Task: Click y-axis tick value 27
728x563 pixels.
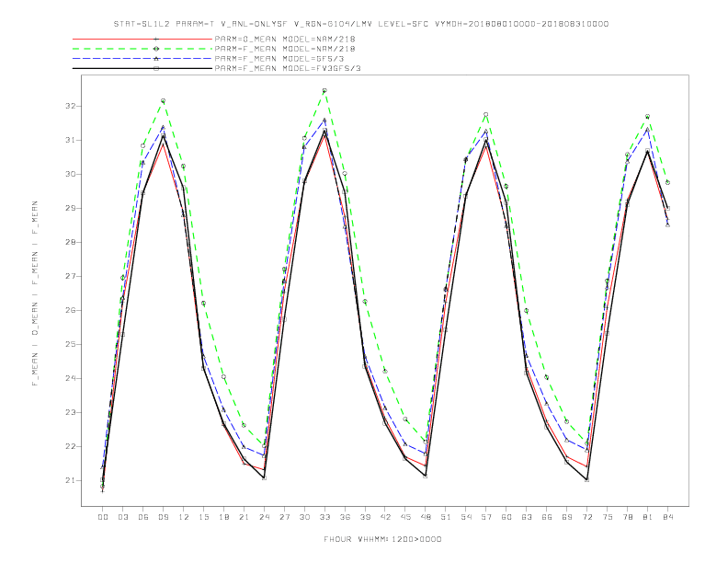Action: 71,276
